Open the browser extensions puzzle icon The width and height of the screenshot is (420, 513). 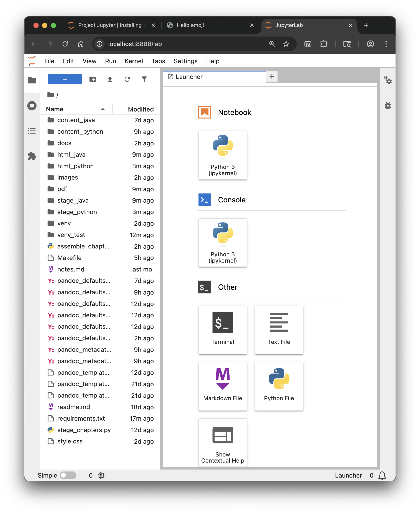[x=323, y=44]
